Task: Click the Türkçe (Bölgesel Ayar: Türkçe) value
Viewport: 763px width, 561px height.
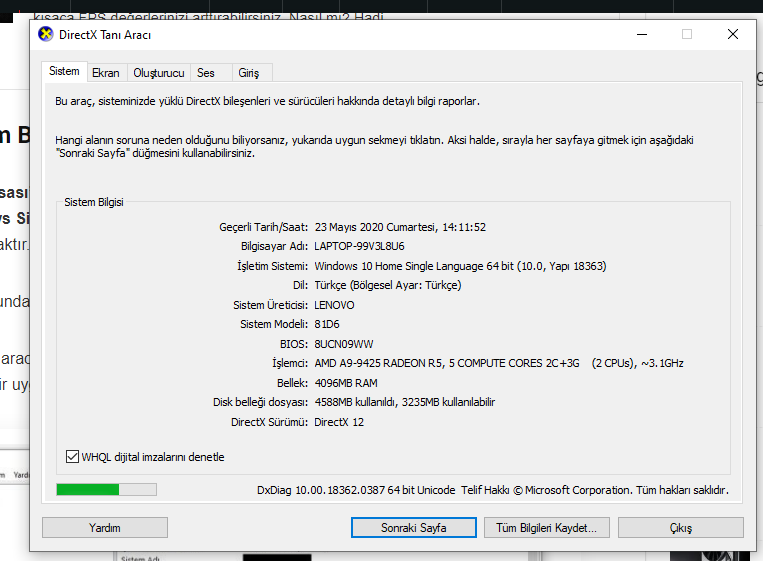Action: [388, 285]
